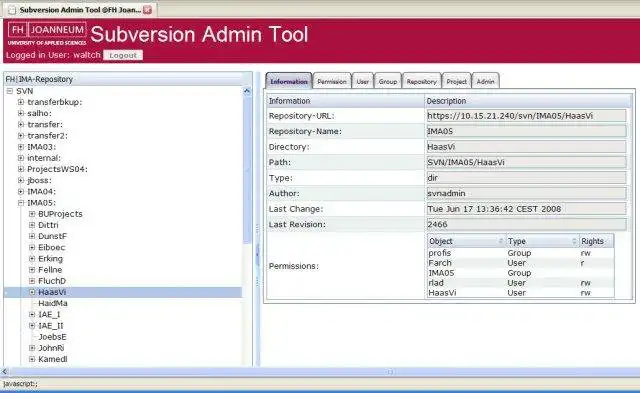Image resolution: width=640 pixels, height=393 pixels.
Task: Open the Repository tab
Action: pos(422,81)
